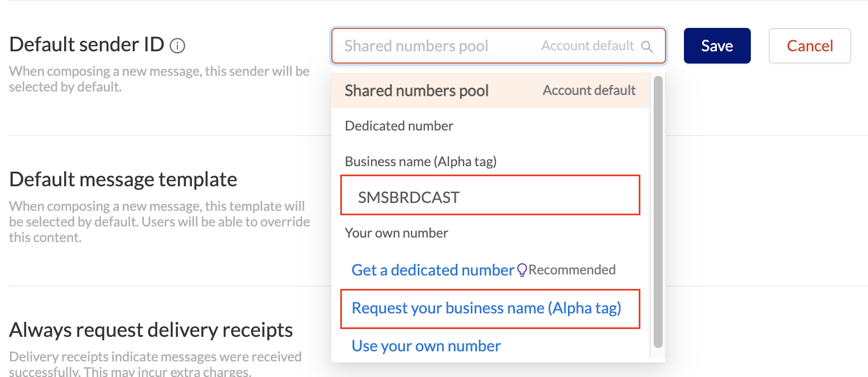Cancel the sender ID changes

click(x=809, y=46)
